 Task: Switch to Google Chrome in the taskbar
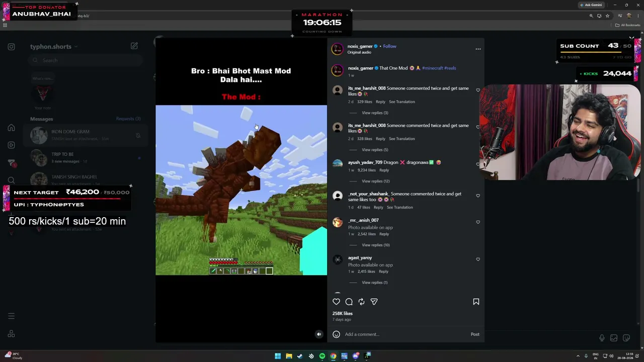point(333,356)
